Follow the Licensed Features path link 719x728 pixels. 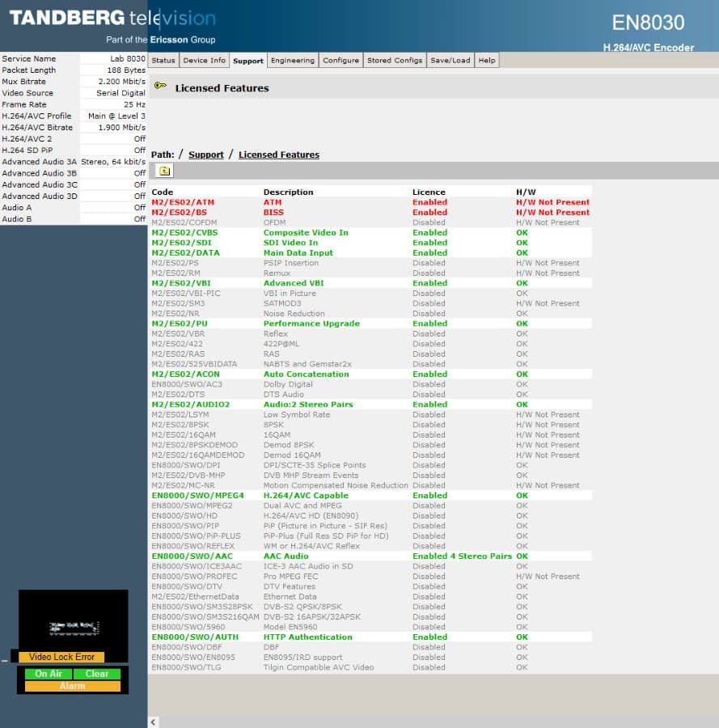click(279, 154)
